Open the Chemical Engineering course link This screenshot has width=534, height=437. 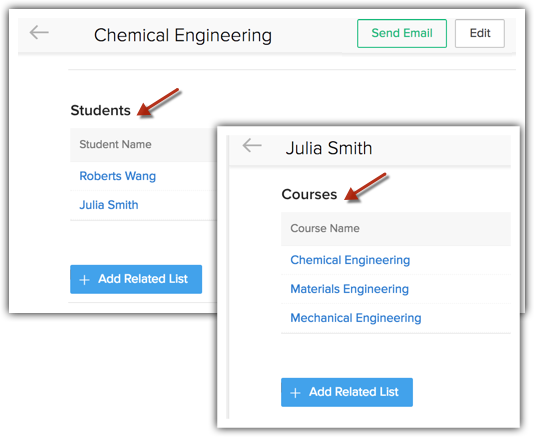tap(350, 260)
